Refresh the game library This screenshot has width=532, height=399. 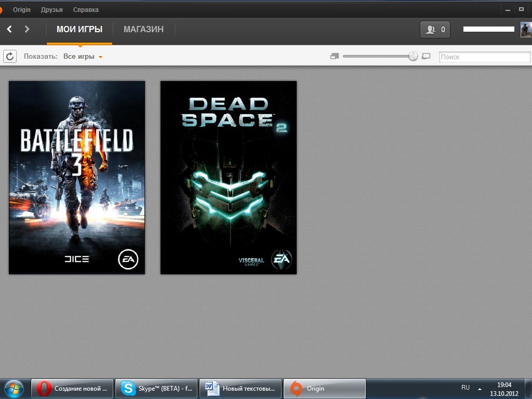click(x=10, y=56)
